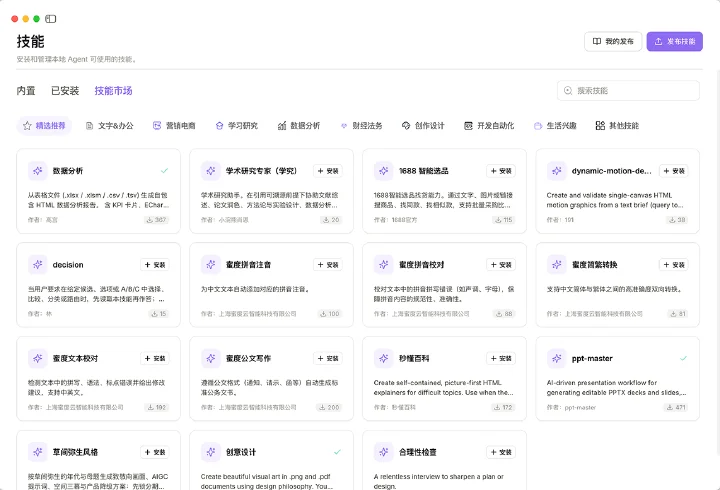Viewport: 720px width, 490px height.
Task: Click the 作者: ppt-master author label
Action: [x=571, y=407]
